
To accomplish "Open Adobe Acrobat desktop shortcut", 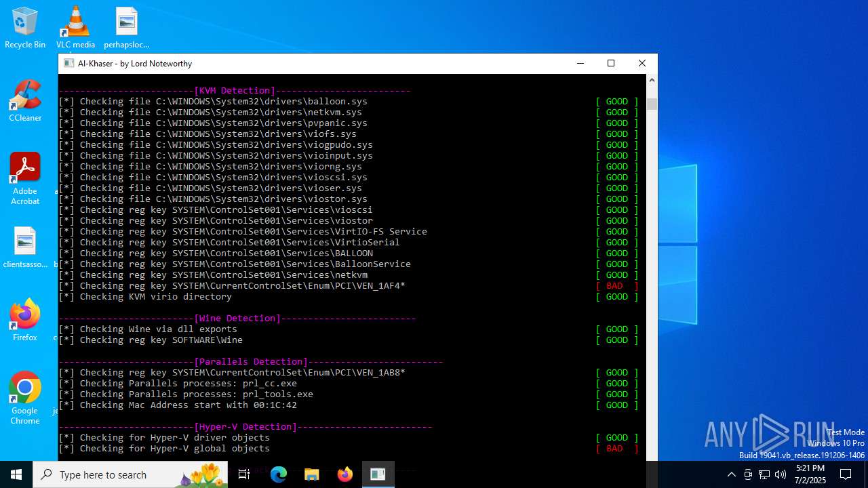I will click(25, 179).
